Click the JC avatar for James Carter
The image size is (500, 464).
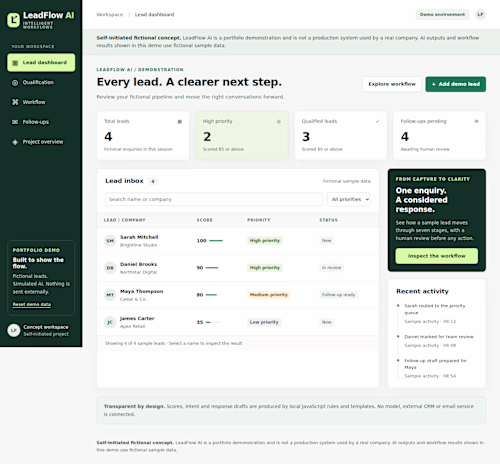[110, 322]
